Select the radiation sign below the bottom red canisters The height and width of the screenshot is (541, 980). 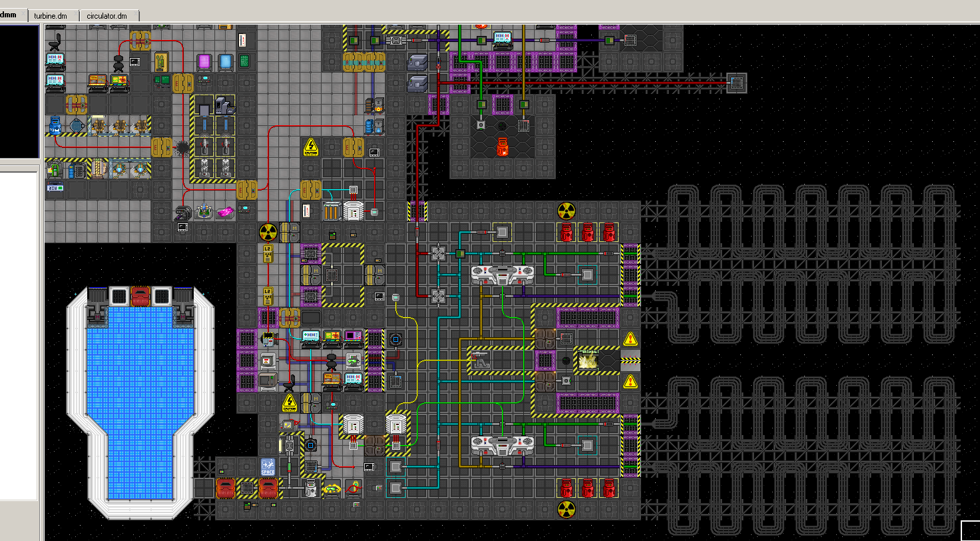(x=566, y=510)
